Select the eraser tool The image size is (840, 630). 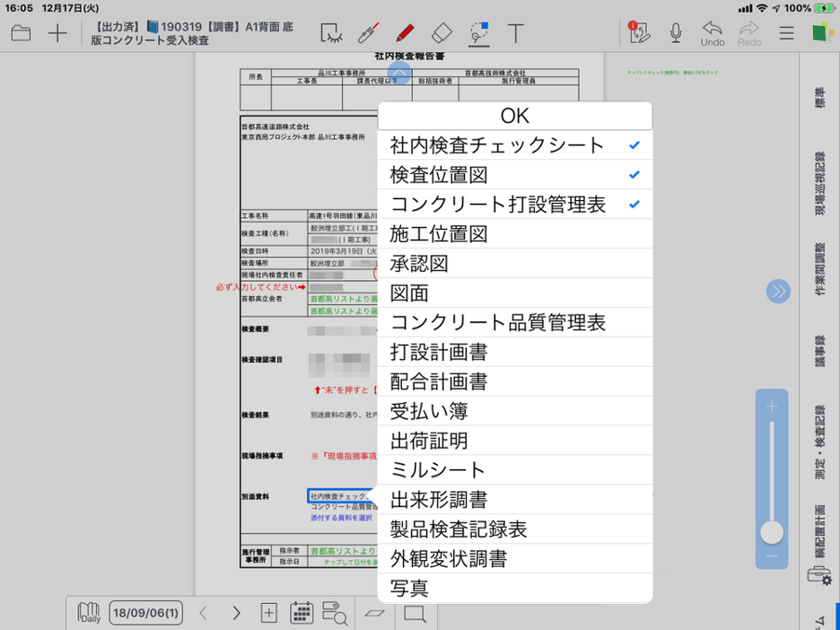(x=442, y=34)
